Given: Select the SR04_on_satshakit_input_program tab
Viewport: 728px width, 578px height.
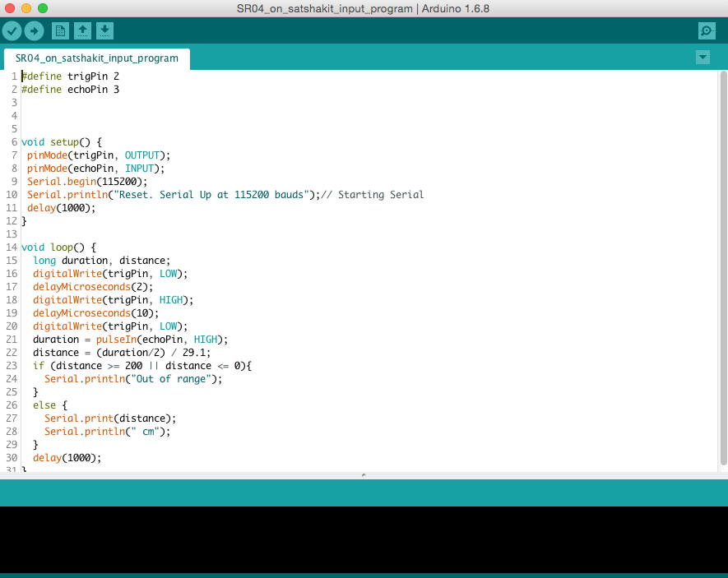Looking at the screenshot, I should [x=97, y=58].
